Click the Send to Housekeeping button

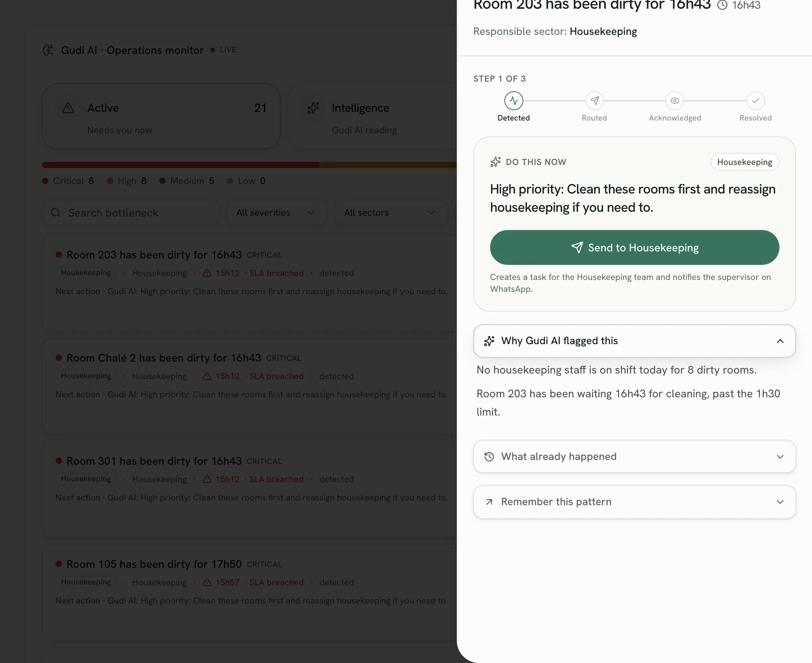(x=634, y=247)
